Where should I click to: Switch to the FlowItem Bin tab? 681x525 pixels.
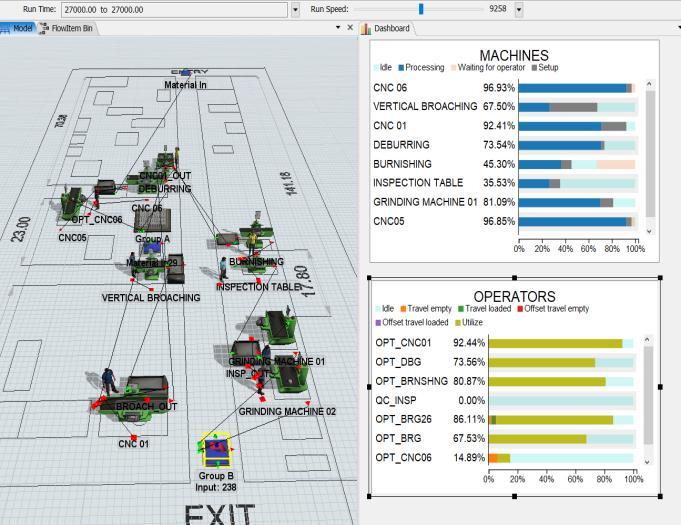coord(67,28)
